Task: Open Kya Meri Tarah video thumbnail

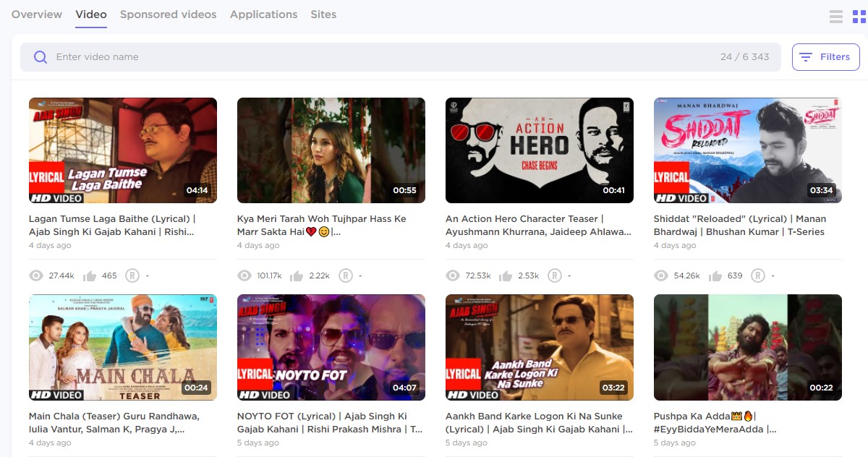Action: [331, 150]
